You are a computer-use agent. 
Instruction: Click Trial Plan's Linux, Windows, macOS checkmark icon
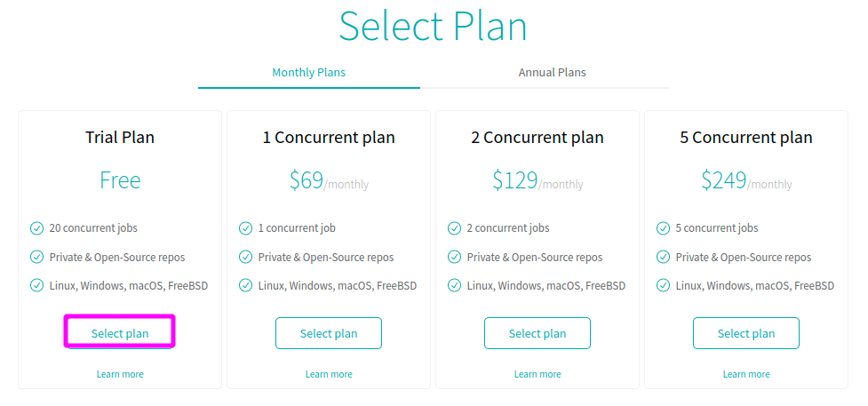[36, 286]
